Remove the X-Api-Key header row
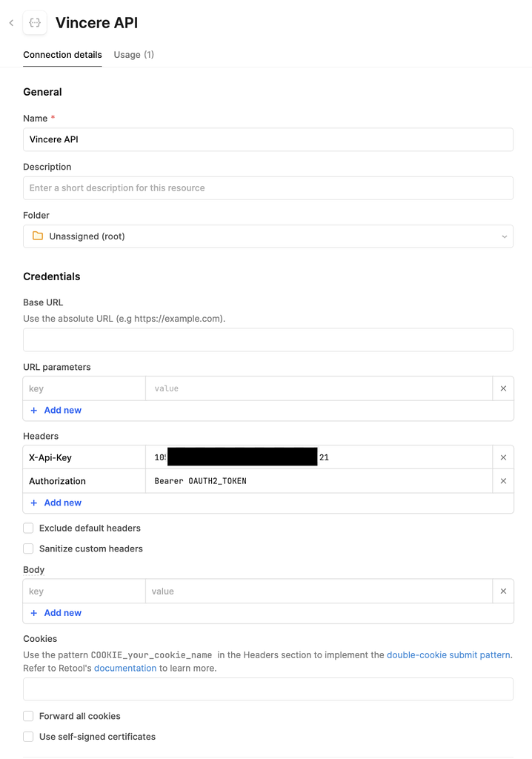Screen dimensions: 532x759 pos(503,457)
